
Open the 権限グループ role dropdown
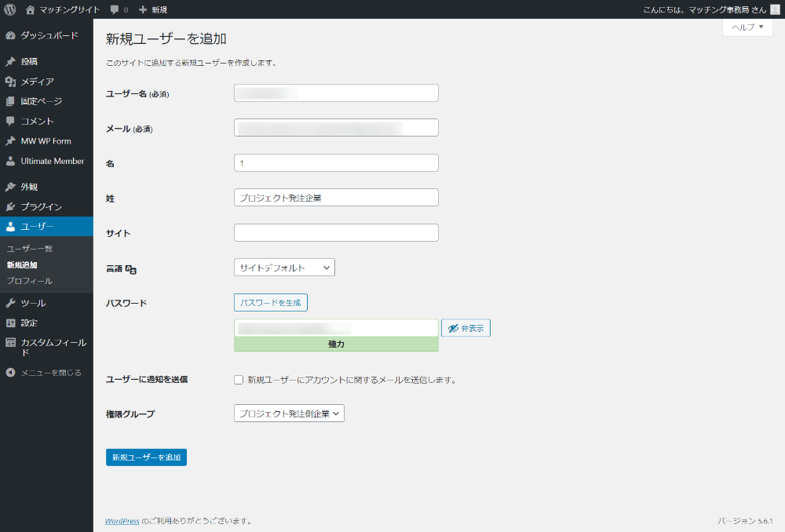coord(289,414)
